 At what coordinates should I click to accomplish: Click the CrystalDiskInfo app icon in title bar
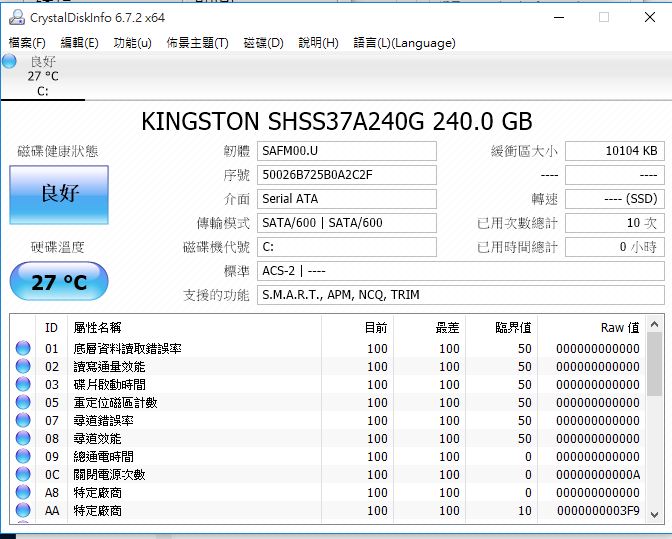click(17, 17)
